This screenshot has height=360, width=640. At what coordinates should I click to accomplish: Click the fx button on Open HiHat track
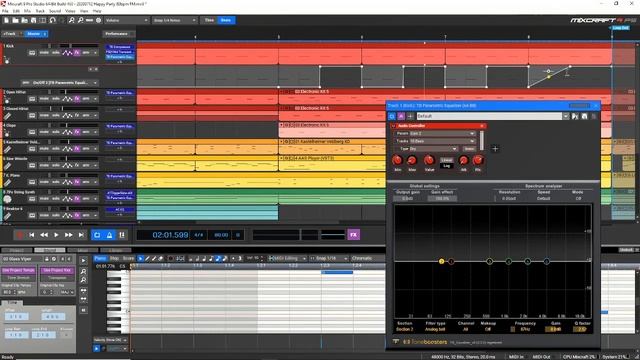click(77, 99)
